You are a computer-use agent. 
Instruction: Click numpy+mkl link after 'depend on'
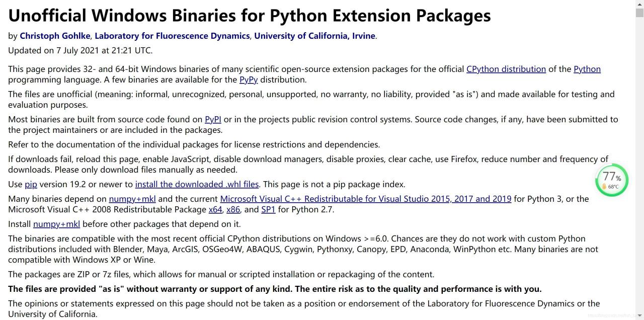tap(132, 199)
